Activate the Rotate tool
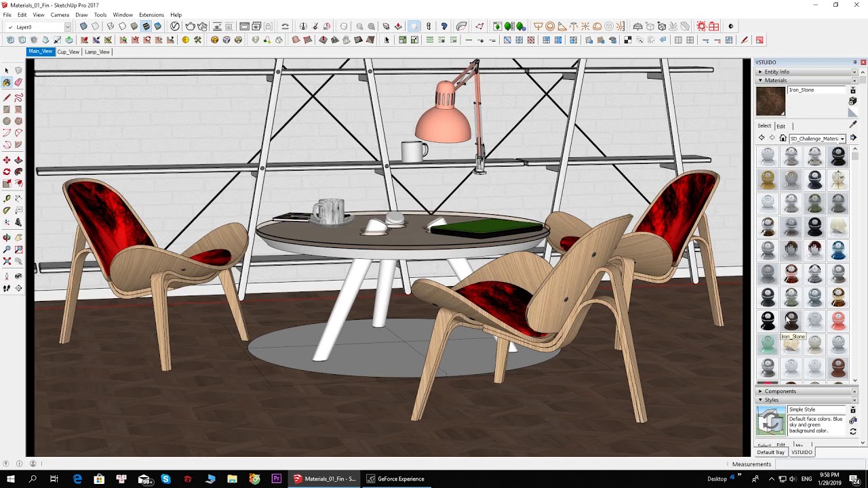868x488 pixels. tap(7, 171)
